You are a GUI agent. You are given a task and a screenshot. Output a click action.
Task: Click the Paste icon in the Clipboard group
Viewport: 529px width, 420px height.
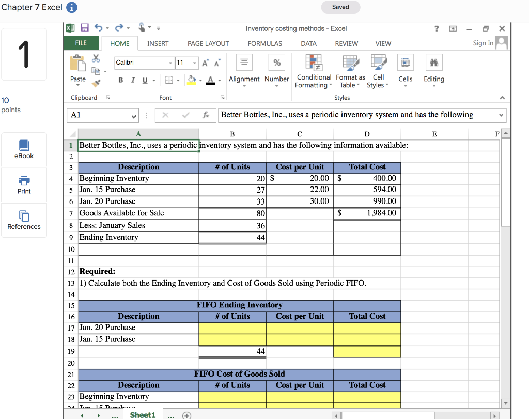tap(77, 65)
